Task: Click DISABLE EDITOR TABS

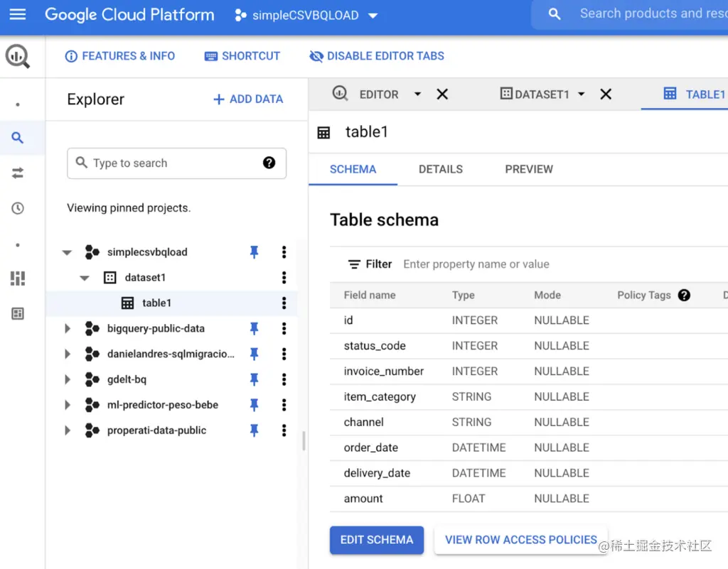Action: tap(377, 56)
